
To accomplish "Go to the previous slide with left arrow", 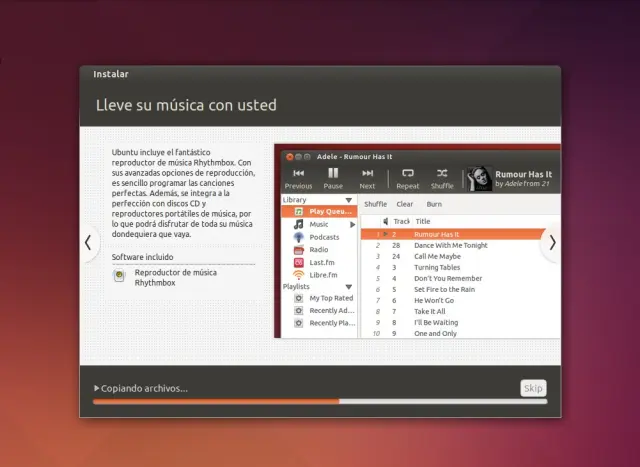I will [x=88, y=243].
